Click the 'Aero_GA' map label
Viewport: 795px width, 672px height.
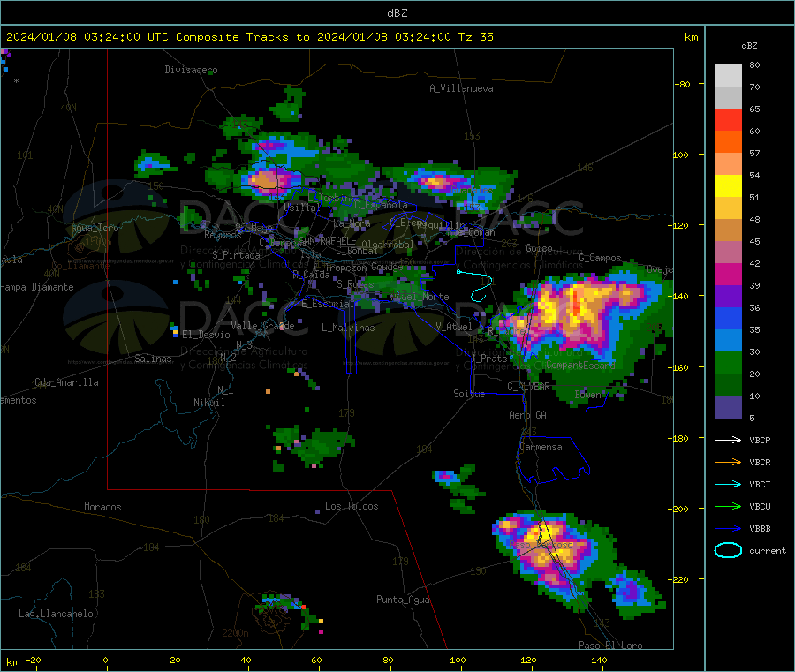point(528,415)
